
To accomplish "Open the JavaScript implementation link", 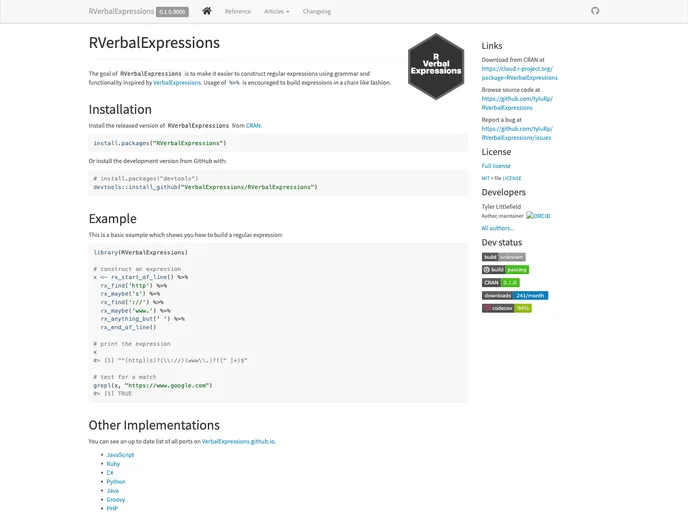I will tap(120, 455).
